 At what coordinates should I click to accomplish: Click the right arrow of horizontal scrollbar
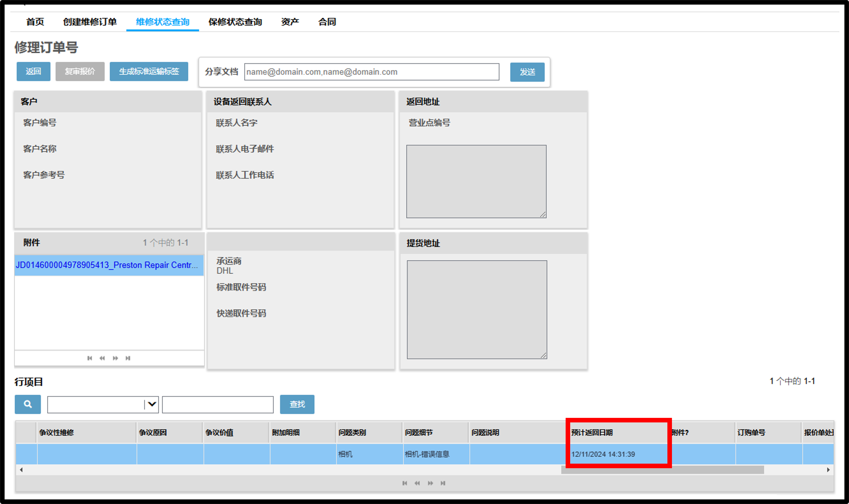click(828, 470)
